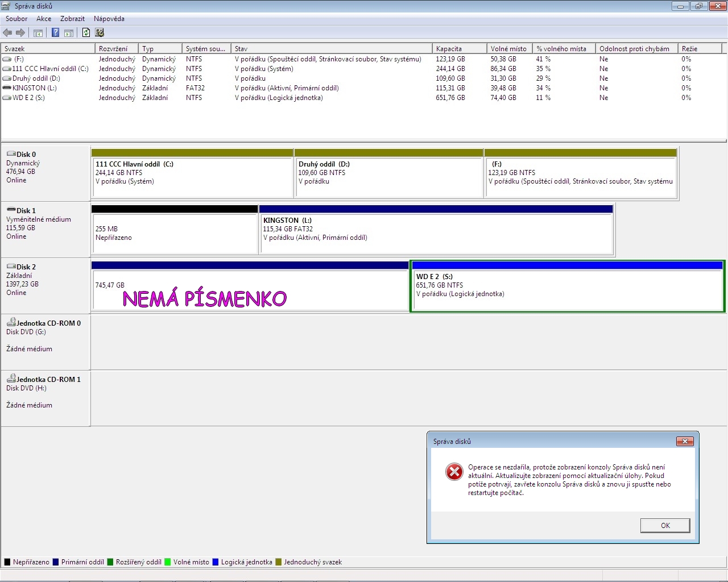Open disk settings toolbar icon
Image resolution: width=728 pixels, height=582 pixels.
[100, 33]
